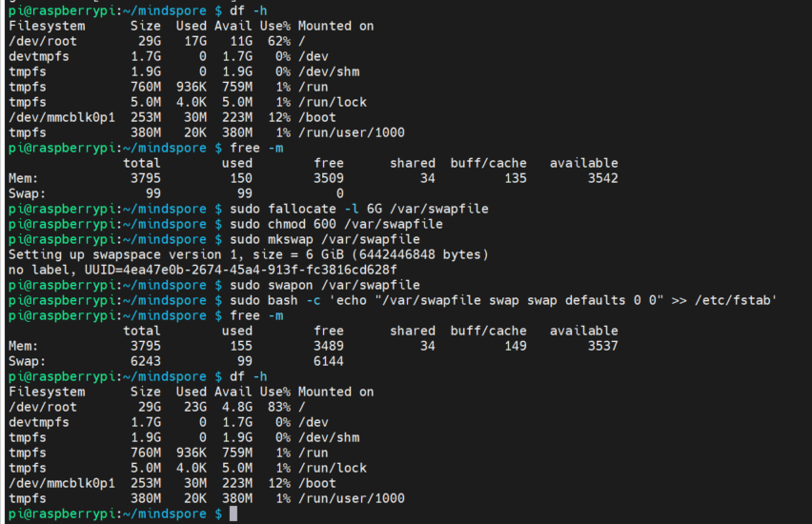Click the blinking cursor at the last prompt

coord(233,514)
